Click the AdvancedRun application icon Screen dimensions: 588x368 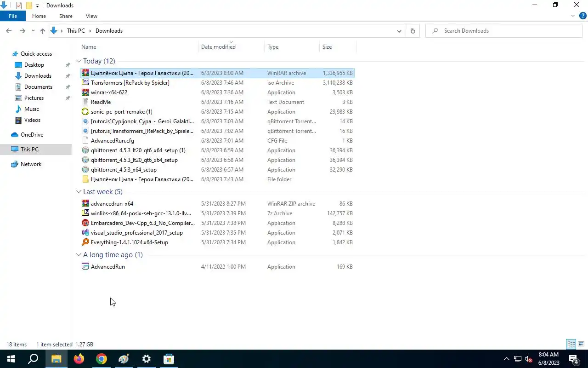(x=85, y=266)
